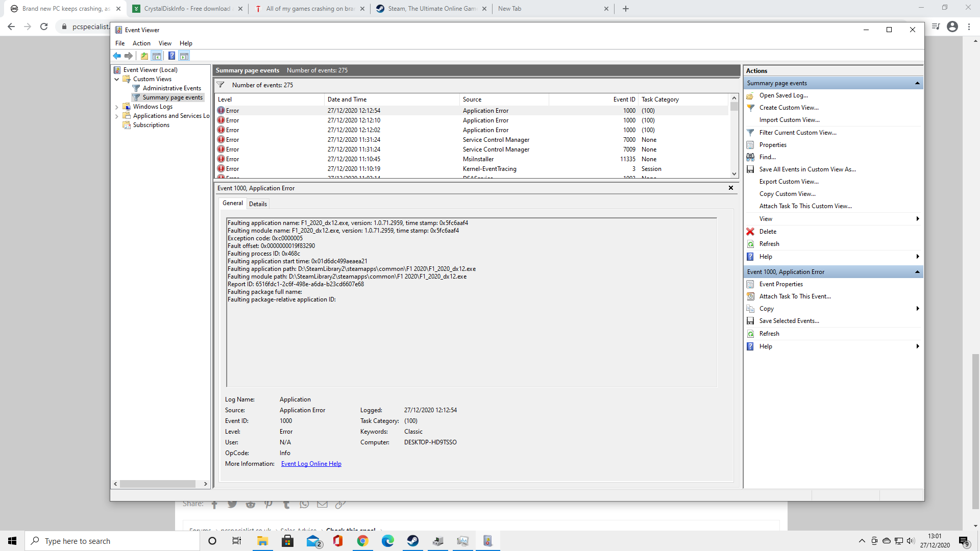Expand Applications and Services Logs node

(117, 116)
